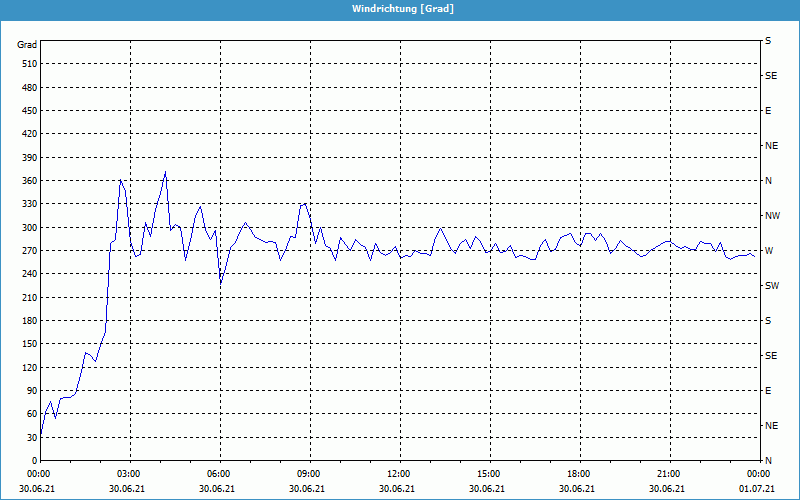Click the 21:00 time axis label
Viewport: 800px width, 500px height.
(x=669, y=474)
